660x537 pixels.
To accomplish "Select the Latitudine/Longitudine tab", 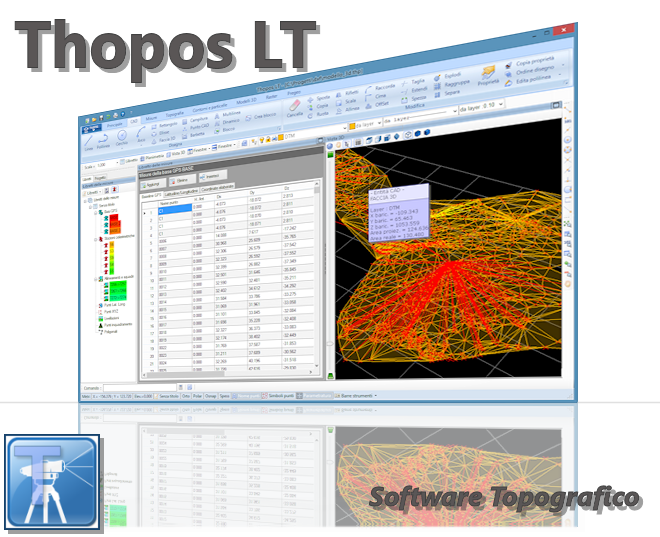I will (x=181, y=193).
